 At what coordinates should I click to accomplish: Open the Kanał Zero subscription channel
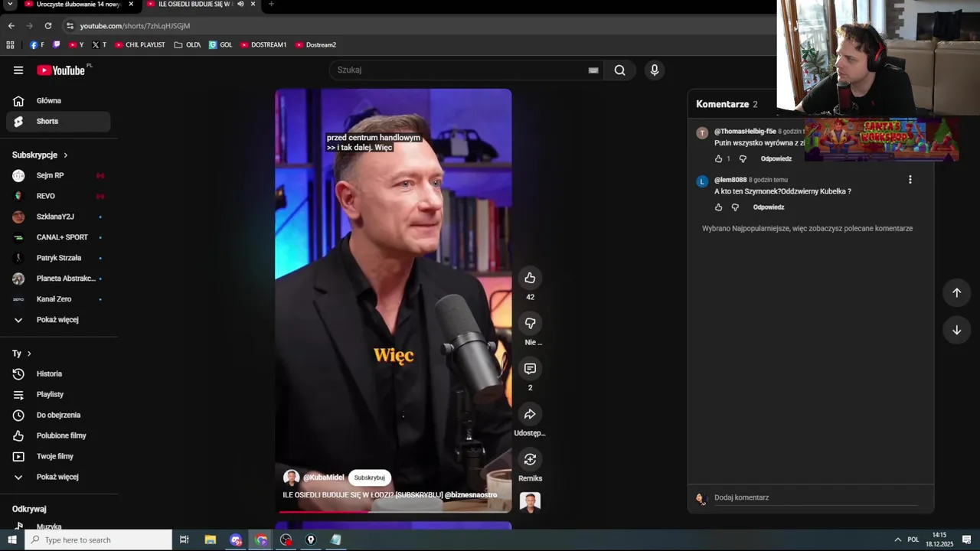point(58,300)
